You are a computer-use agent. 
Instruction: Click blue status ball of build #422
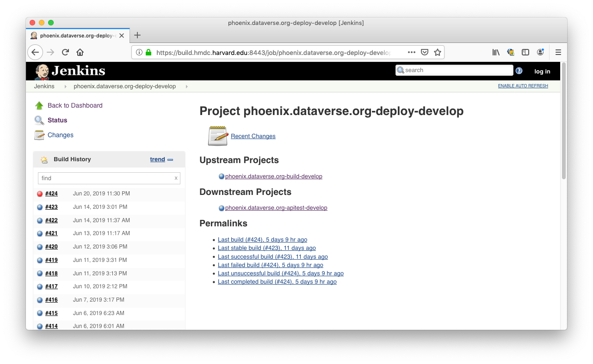click(40, 220)
